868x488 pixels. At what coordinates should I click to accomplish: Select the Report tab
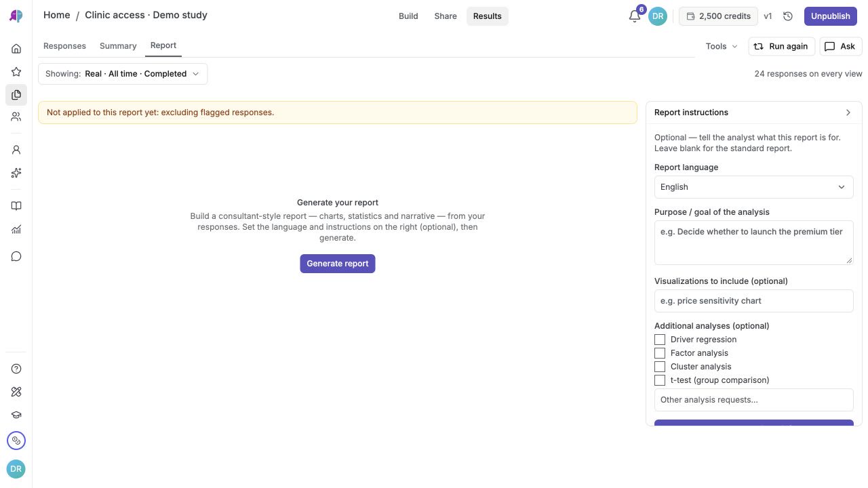163,45
